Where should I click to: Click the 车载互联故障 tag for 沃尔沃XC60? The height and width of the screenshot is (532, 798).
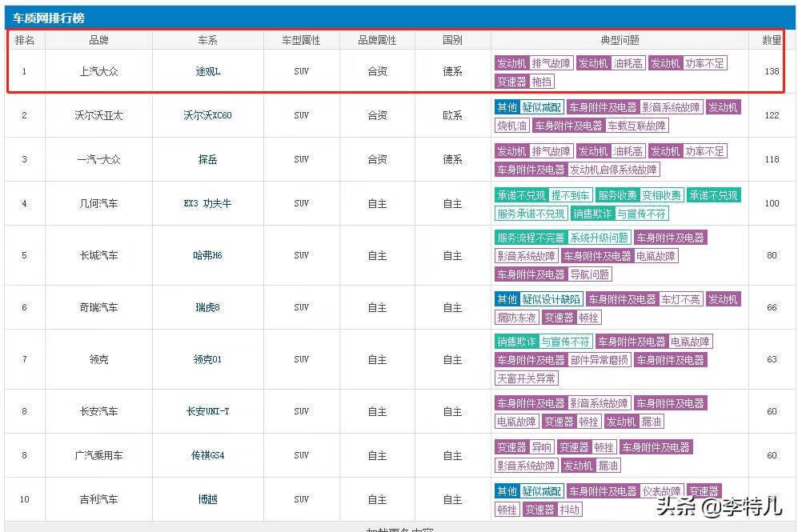[600, 126]
